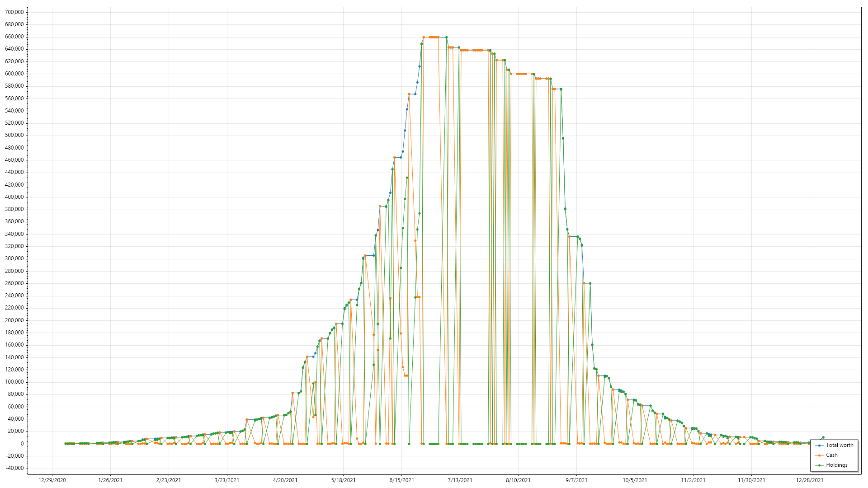
Task: Toggle the Total worth series label
Action: [x=840, y=445]
